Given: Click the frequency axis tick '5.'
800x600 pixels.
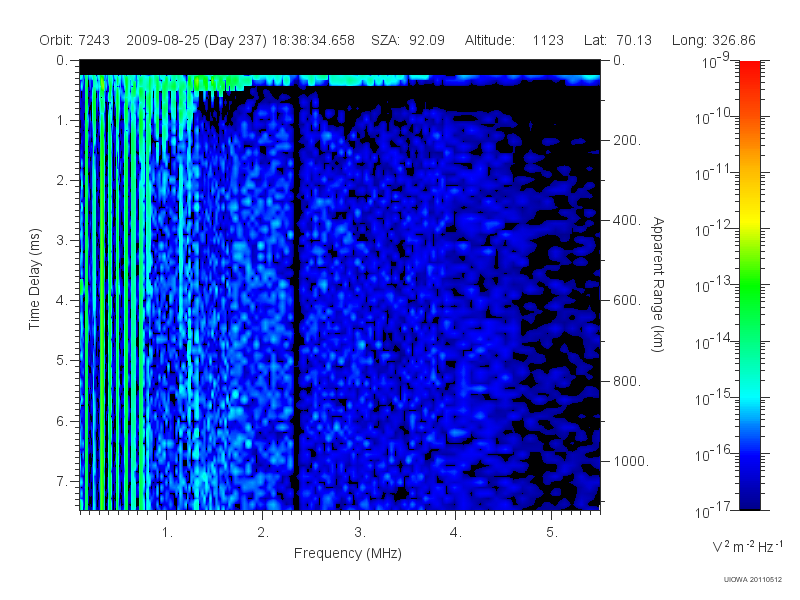Looking at the screenshot, I should pos(552,533).
